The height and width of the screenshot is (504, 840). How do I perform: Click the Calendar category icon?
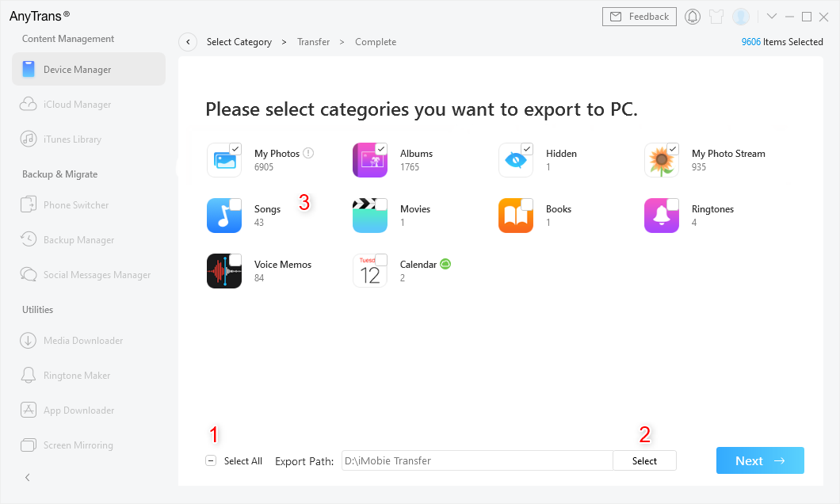370,270
